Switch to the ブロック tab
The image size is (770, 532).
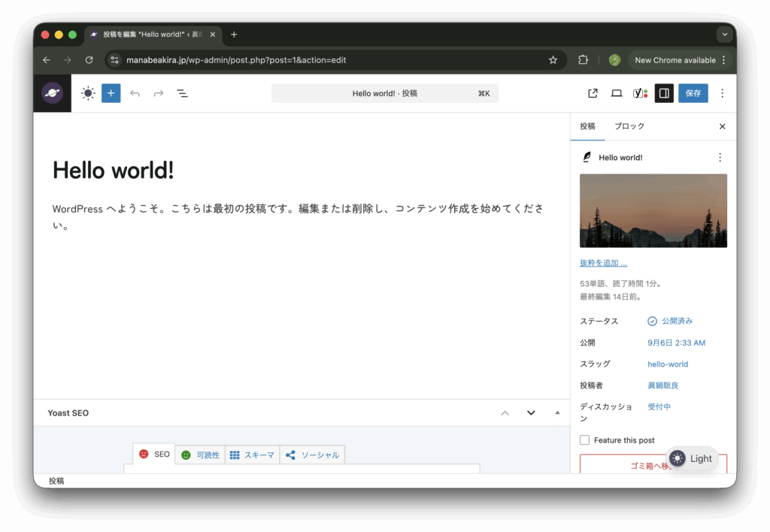(x=629, y=126)
